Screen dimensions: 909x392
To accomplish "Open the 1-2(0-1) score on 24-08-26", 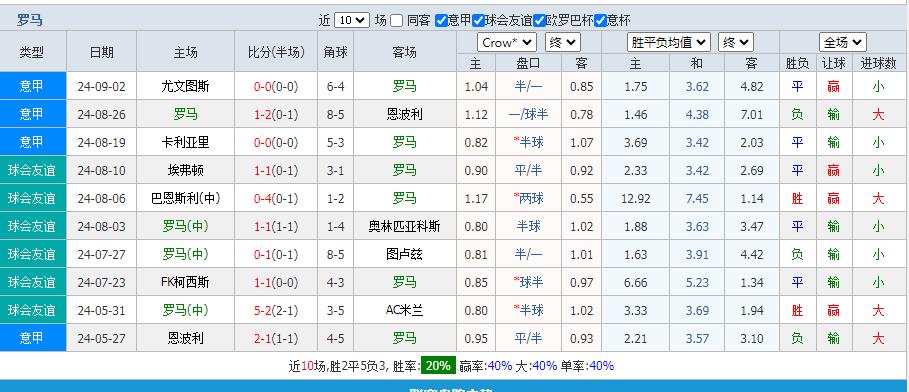I will point(276,114).
